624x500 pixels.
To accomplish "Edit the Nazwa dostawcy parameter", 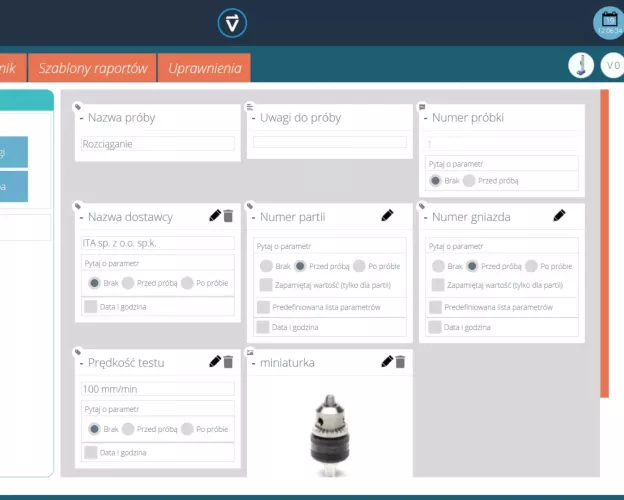I will coord(214,216).
